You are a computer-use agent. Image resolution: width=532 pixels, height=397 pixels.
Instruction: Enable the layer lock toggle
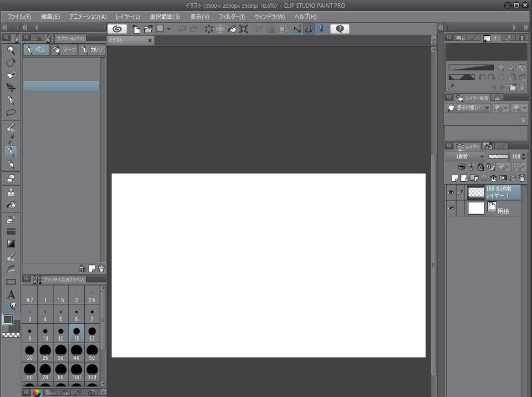(x=479, y=167)
